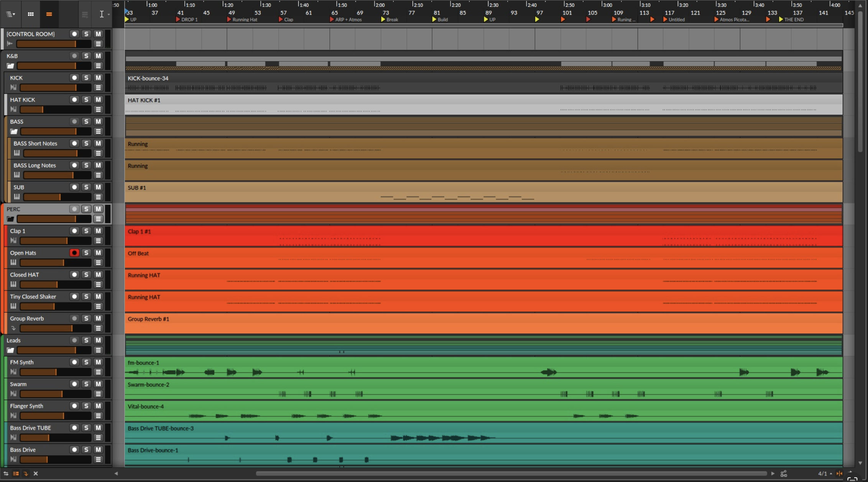Open the track list view options menu
The width and height of the screenshot is (868, 482).
point(10,14)
